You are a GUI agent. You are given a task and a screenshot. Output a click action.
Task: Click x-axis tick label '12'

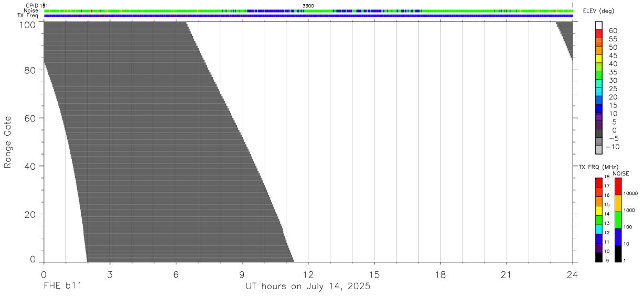click(308, 275)
